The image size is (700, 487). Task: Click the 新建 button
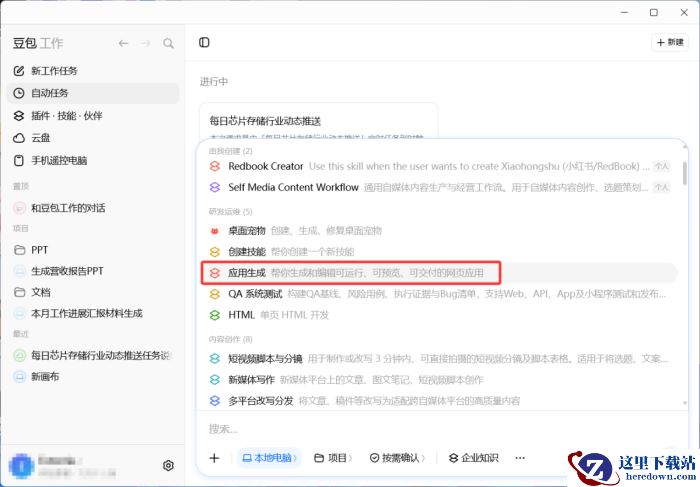click(x=670, y=42)
